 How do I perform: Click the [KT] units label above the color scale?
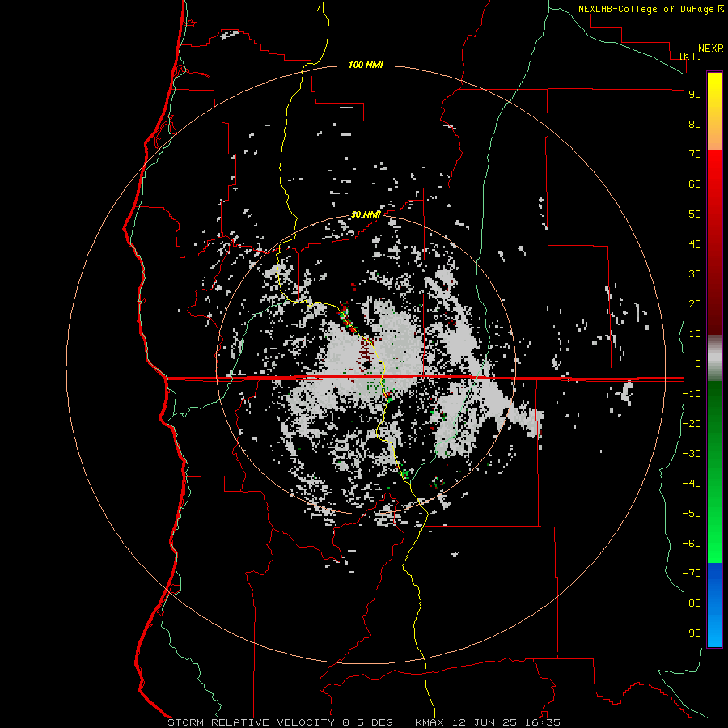(691, 56)
